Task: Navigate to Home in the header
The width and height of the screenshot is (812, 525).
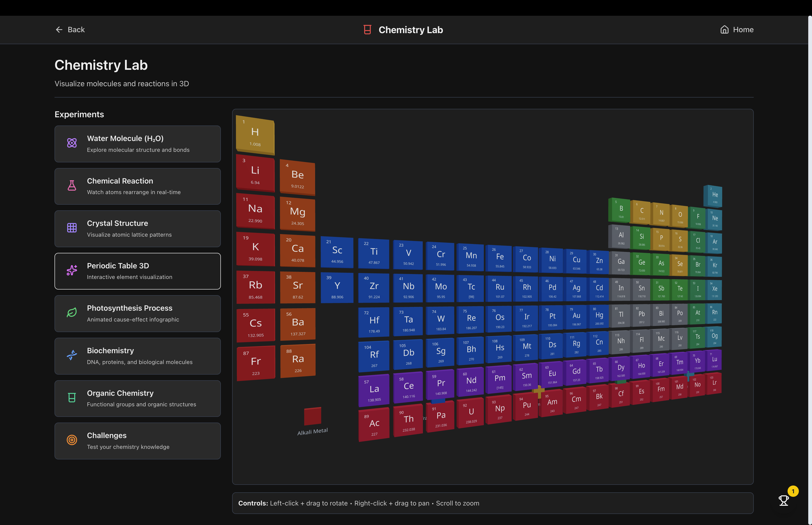Action: point(737,30)
